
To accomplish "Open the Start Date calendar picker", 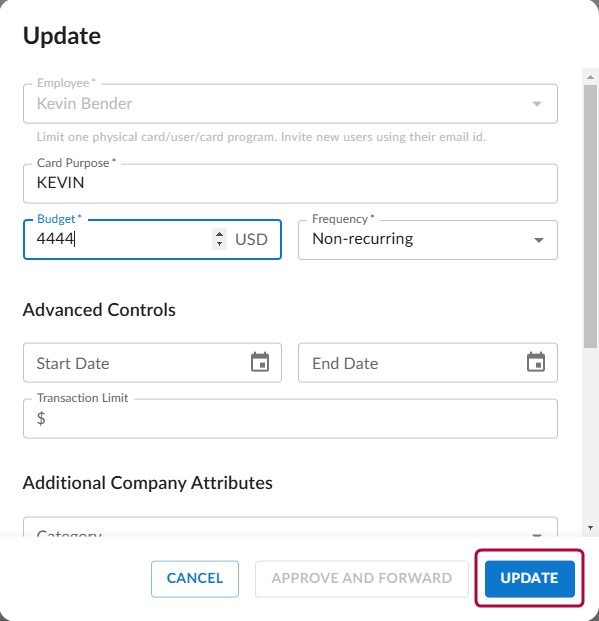I will click(260, 362).
